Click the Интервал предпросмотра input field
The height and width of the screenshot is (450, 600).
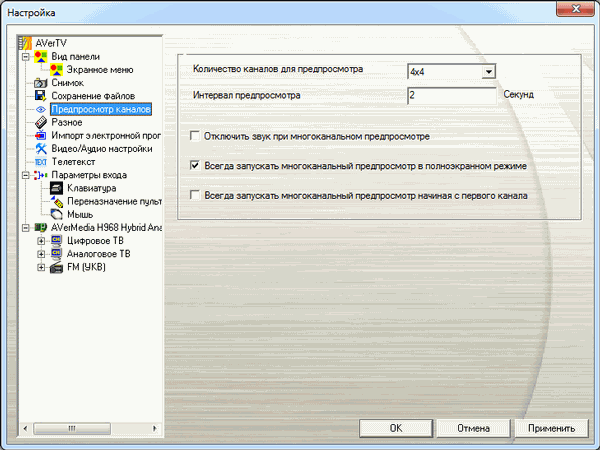[x=452, y=95]
